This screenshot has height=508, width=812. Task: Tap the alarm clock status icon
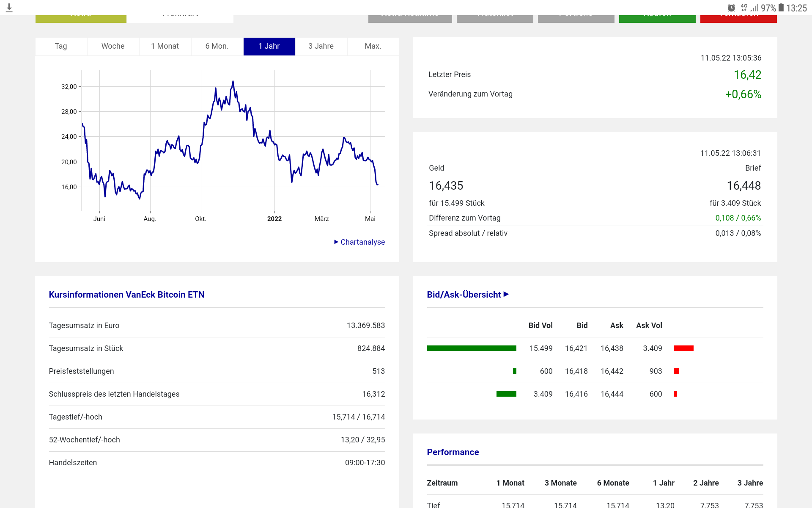point(731,8)
